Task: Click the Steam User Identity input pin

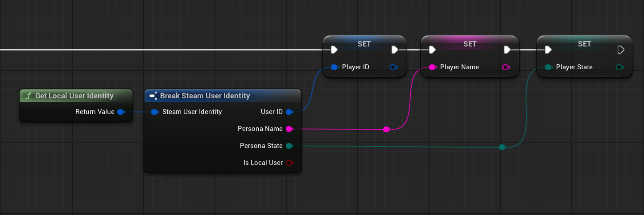Action: tap(154, 112)
